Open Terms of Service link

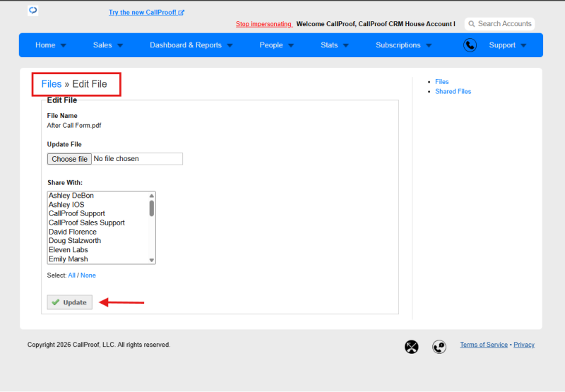tap(484, 345)
